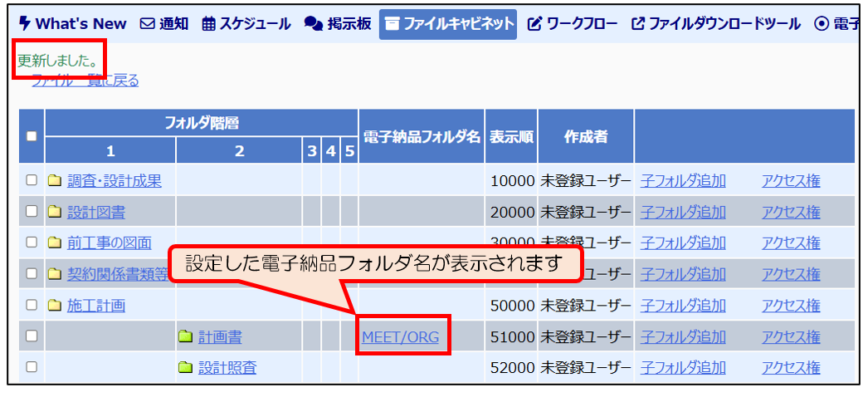Click the ファイル一覧に戻る link
868x397 pixels.
pyautogui.click(x=85, y=81)
